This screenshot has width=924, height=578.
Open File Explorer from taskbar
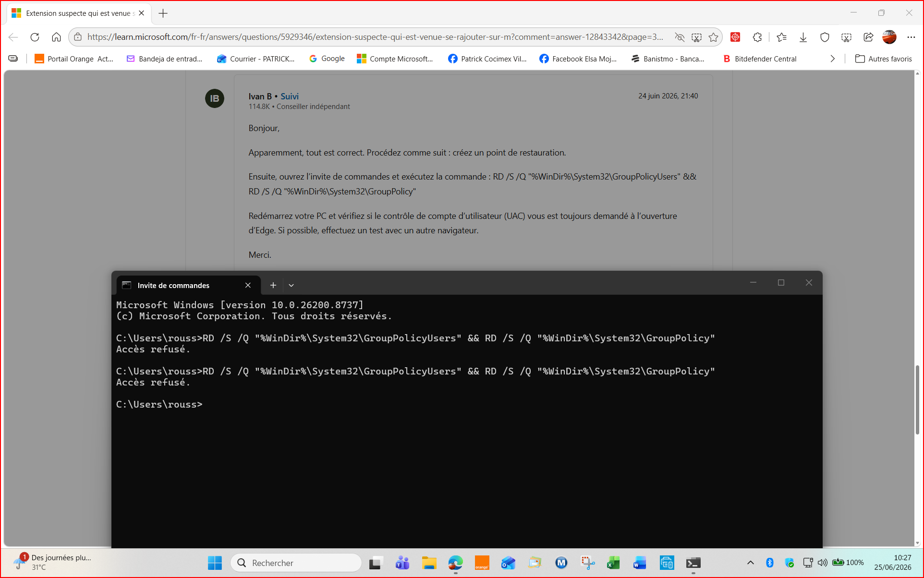click(x=429, y=563)
